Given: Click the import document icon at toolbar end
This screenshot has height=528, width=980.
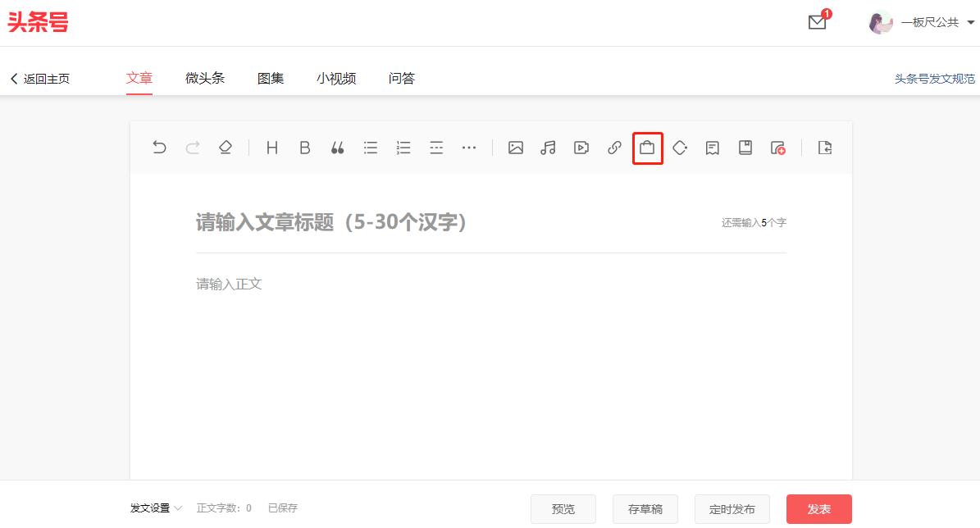Looking at the screenshot, I should (x=824, y=148).
